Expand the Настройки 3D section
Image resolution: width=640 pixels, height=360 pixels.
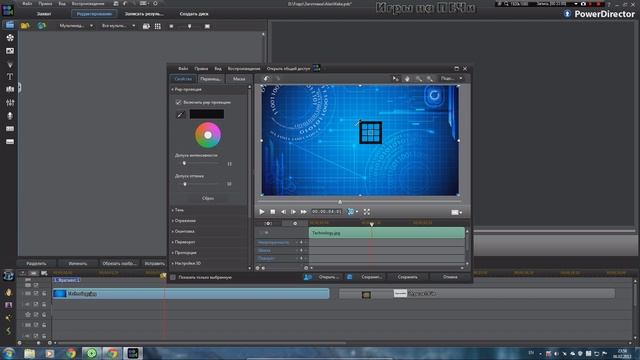173,263
